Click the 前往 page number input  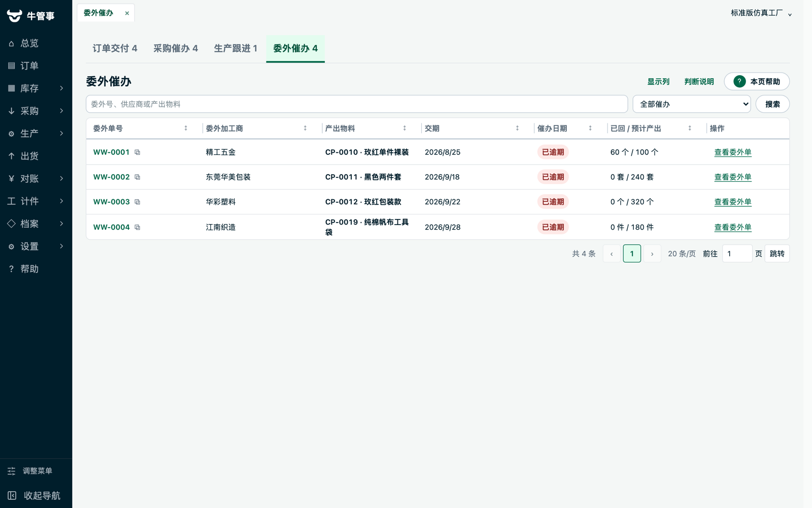tap(737, 253)
